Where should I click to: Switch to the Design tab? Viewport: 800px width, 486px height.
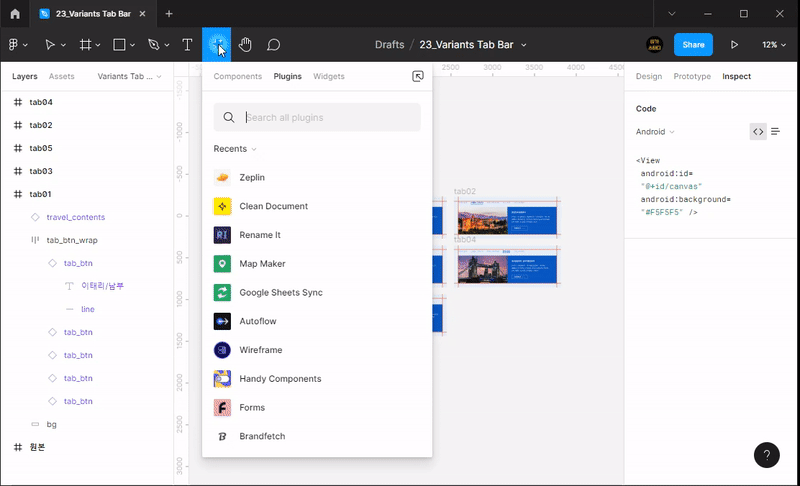(649, 76)
